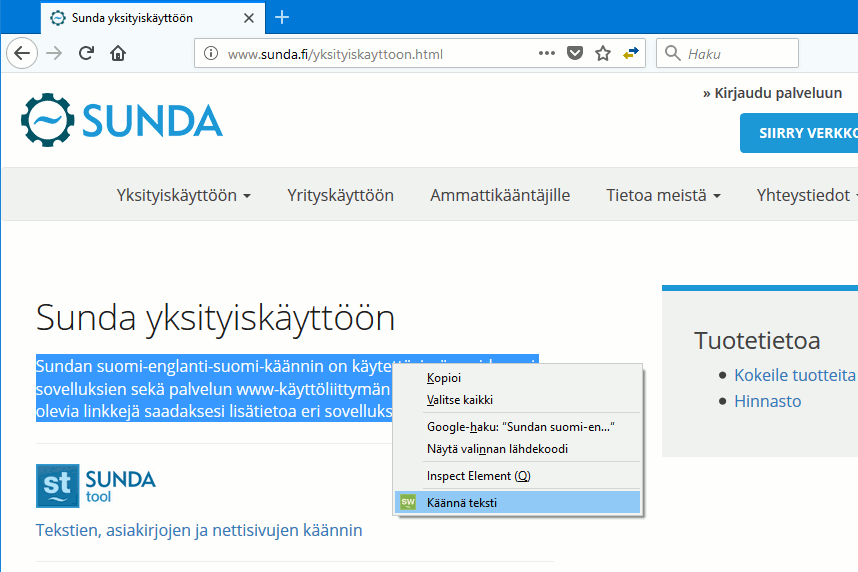The image size is (858, 572).
Task: Bookmark this page with the star
Action: click(x=603, y=53)
